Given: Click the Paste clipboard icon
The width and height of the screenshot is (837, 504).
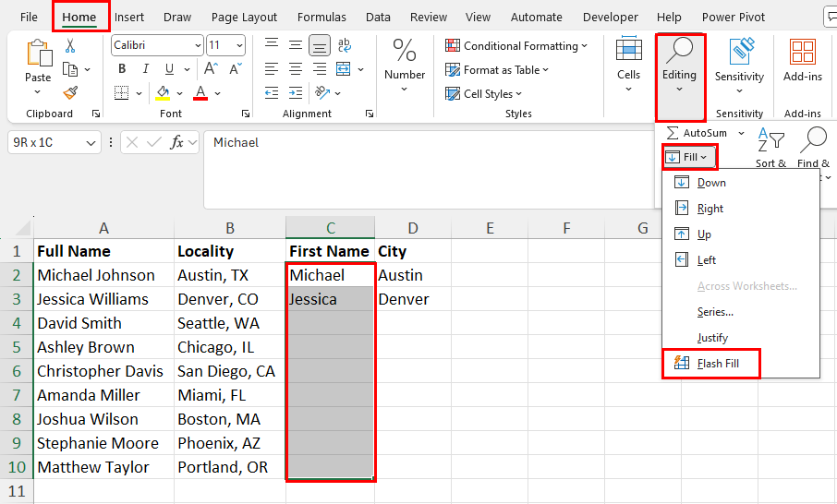Looking at the screenshot, I should pos(38,54).
